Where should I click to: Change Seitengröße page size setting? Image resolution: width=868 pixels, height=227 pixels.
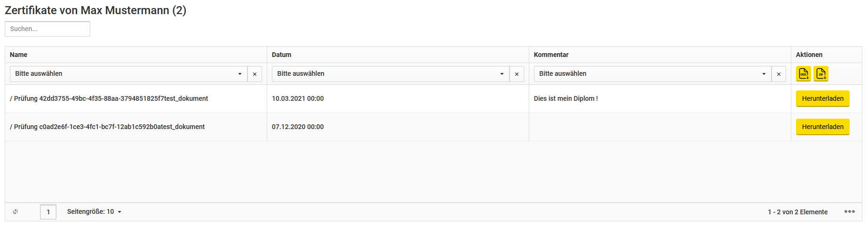pos(94,212)
